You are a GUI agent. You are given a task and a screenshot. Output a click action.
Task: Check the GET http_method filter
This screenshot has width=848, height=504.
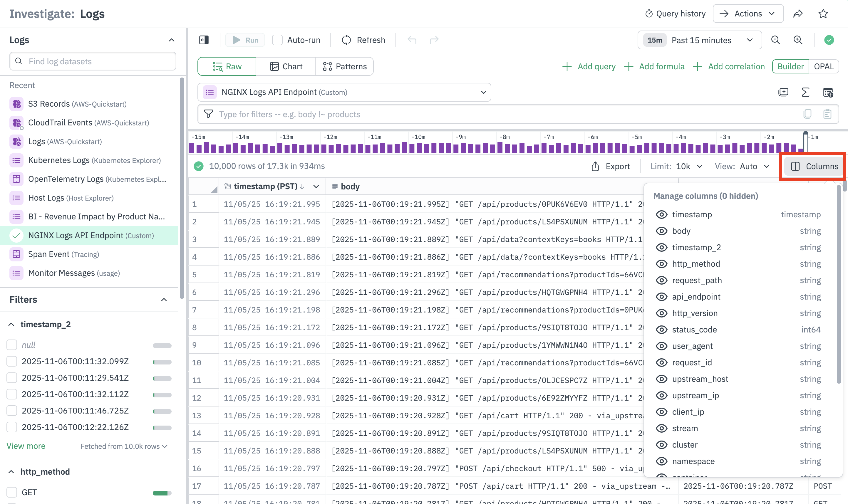(12, 492)
